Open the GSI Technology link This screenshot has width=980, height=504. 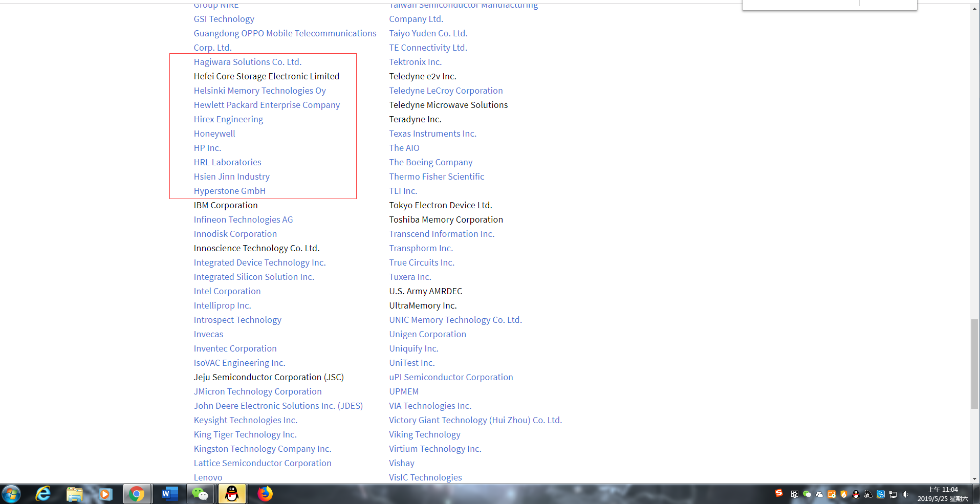[x=224, y=19]
